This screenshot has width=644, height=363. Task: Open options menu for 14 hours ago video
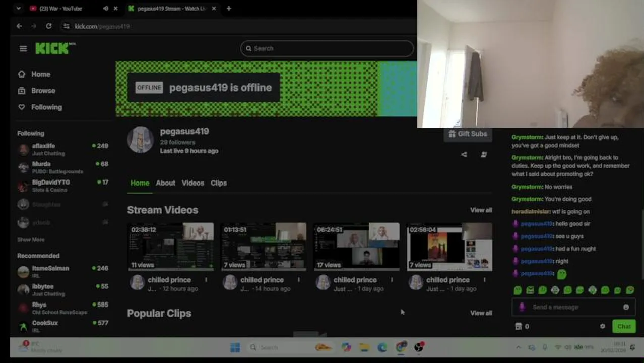(x=298, y=280)
